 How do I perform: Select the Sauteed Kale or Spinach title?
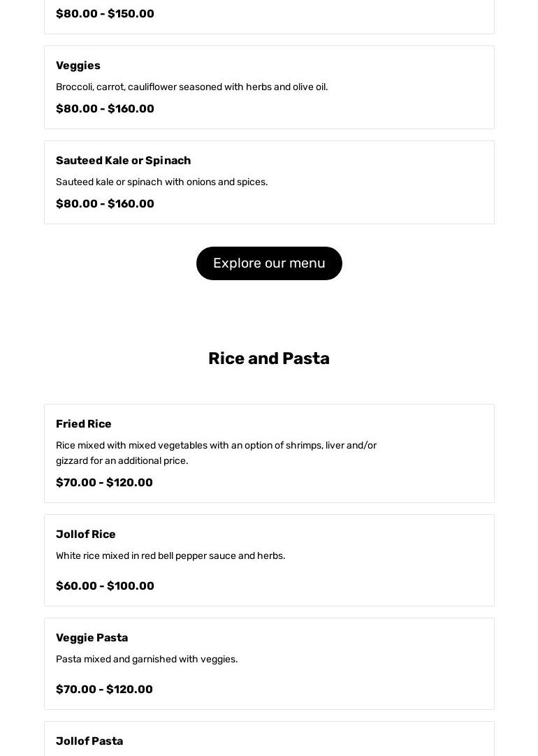pyautogui.click(x=123, y=161)
